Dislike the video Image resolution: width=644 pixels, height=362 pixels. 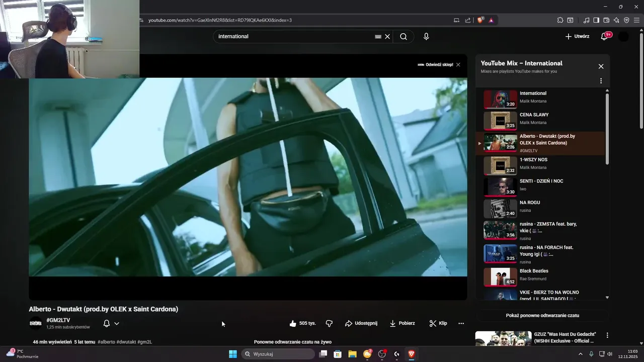pos(329,323)
